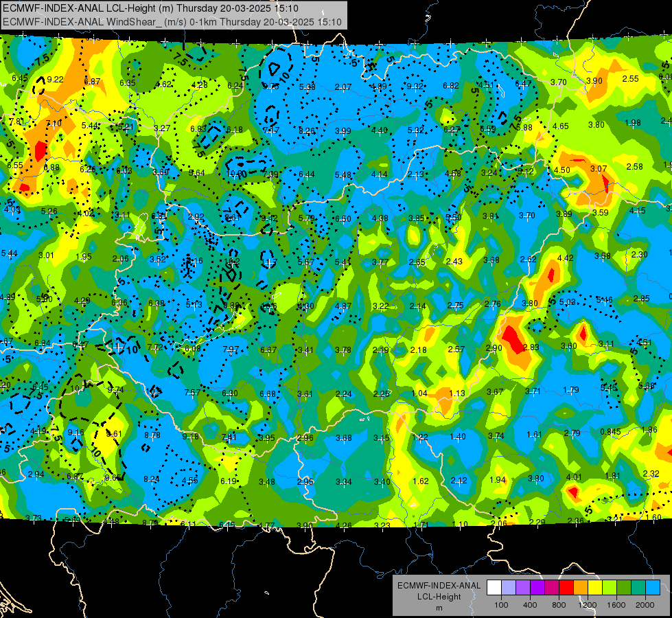The width and height of the screenshot is (672, 618).
Task: Click the wind shear value 2.07
Action: tap(343, 87)
